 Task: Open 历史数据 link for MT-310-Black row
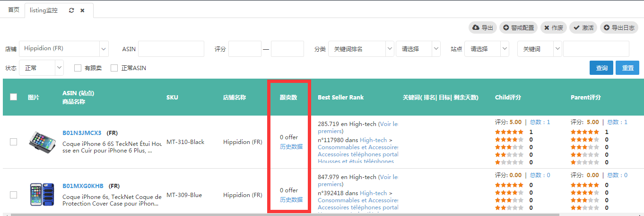coord(291,146)
